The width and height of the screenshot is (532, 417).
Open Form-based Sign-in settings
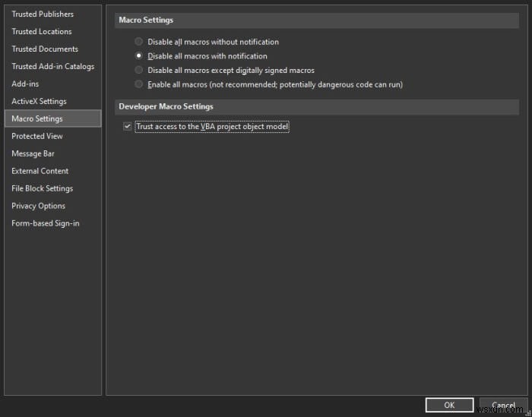click(x=46, y=224)
